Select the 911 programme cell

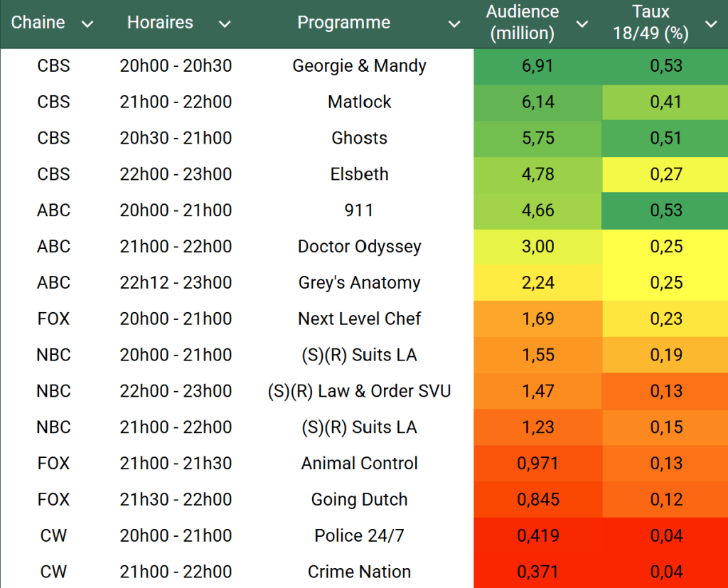click(359, 210)
